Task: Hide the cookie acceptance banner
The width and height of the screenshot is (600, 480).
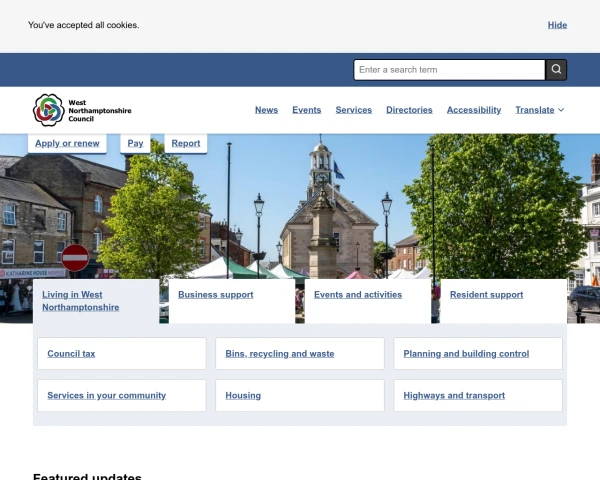Action: click(557, 25)
